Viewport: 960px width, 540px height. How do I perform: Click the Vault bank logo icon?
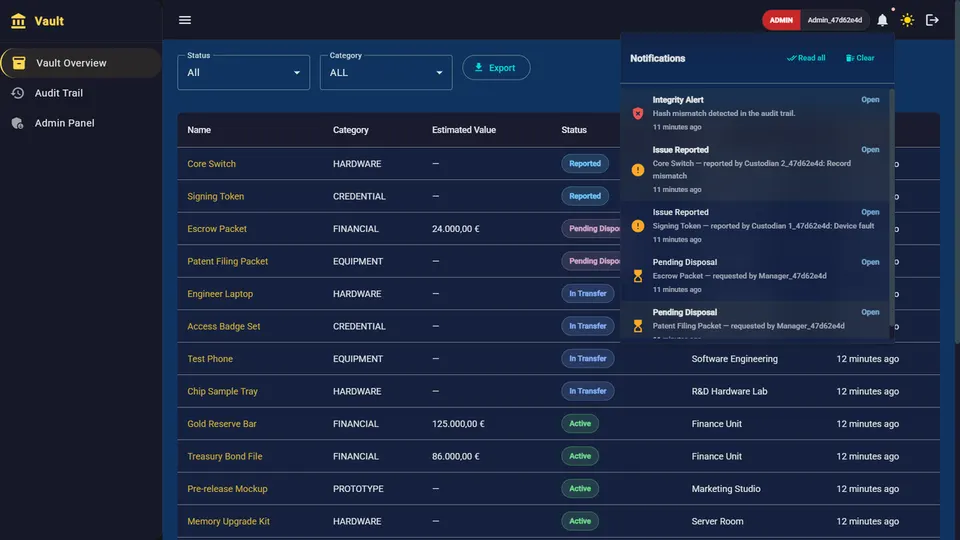coord(18,21)
